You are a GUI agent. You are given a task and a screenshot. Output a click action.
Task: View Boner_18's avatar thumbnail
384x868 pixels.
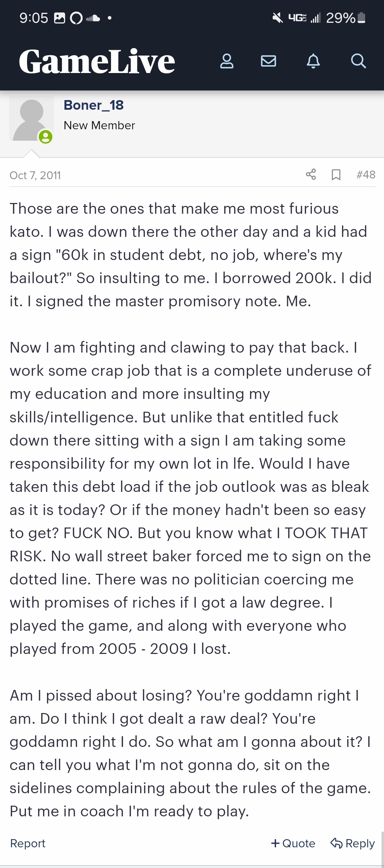click(31, 118)
